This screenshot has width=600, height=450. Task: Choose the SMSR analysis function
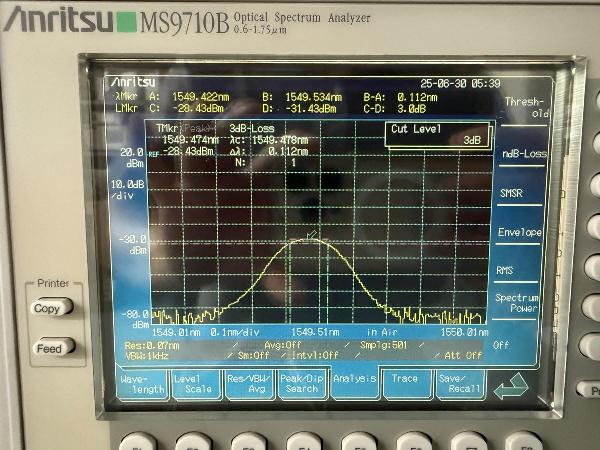[511, 193]
